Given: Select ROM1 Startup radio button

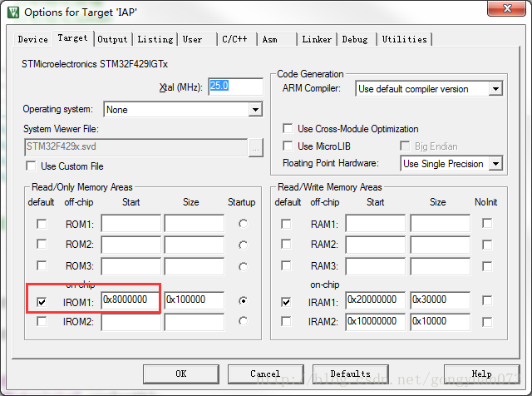Looking at the screenshot, I should (243, 224).
